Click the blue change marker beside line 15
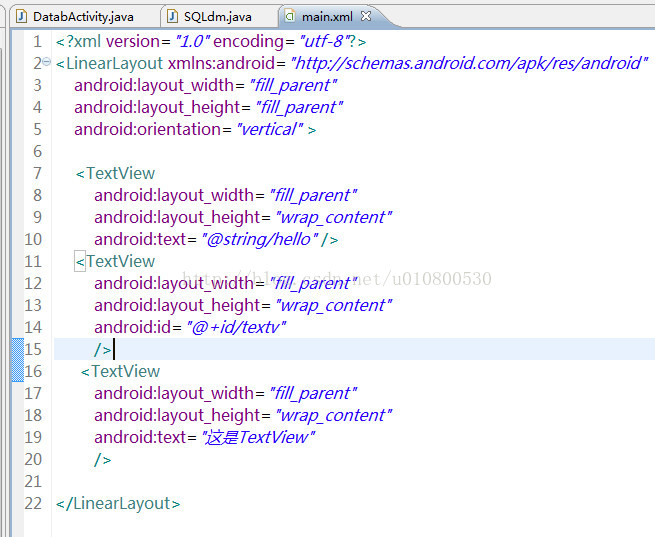The height and width of the screenshot is (537, 655). click(18, 360)
